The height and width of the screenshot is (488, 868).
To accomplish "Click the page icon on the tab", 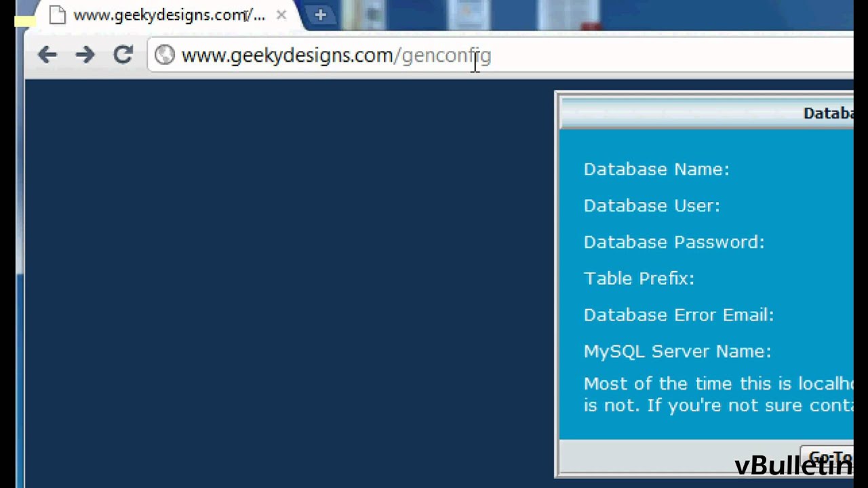I will tap(58, 15).
